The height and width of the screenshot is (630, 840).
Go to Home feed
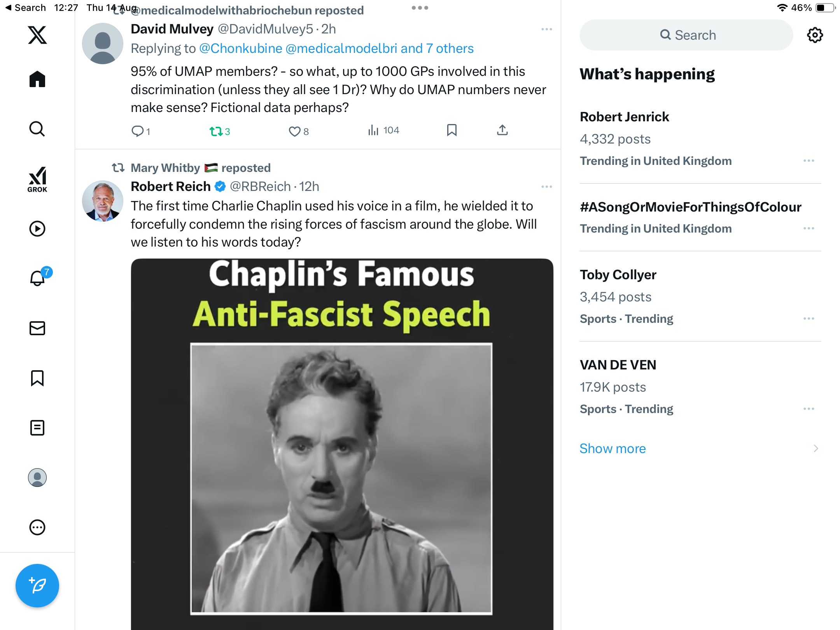[37, 79]
